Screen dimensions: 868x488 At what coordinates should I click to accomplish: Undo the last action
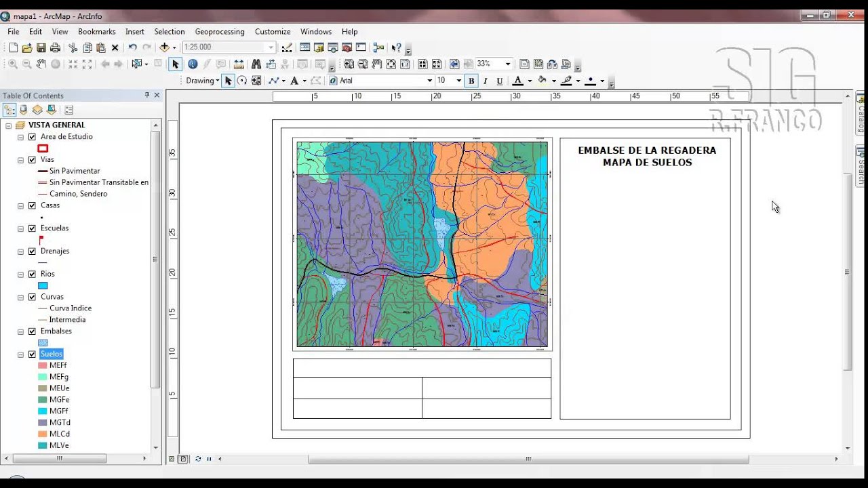click(x=133, y=47)
